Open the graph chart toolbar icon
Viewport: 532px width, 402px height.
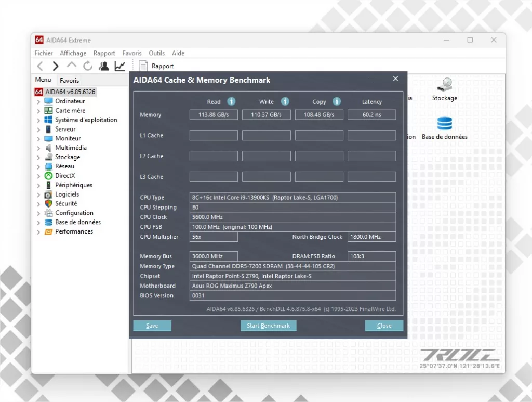tap(120, 66)
